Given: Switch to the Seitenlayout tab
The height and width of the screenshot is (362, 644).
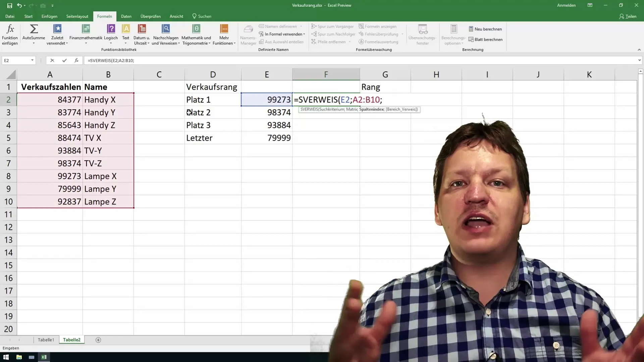Looking at the screenshot, I should point(77,16).
